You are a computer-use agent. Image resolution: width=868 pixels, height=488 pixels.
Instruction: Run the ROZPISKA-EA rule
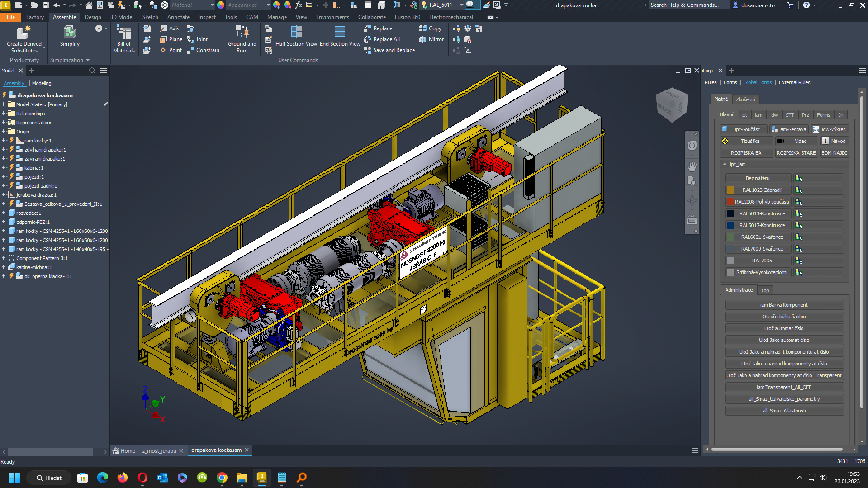coord(746,152)
